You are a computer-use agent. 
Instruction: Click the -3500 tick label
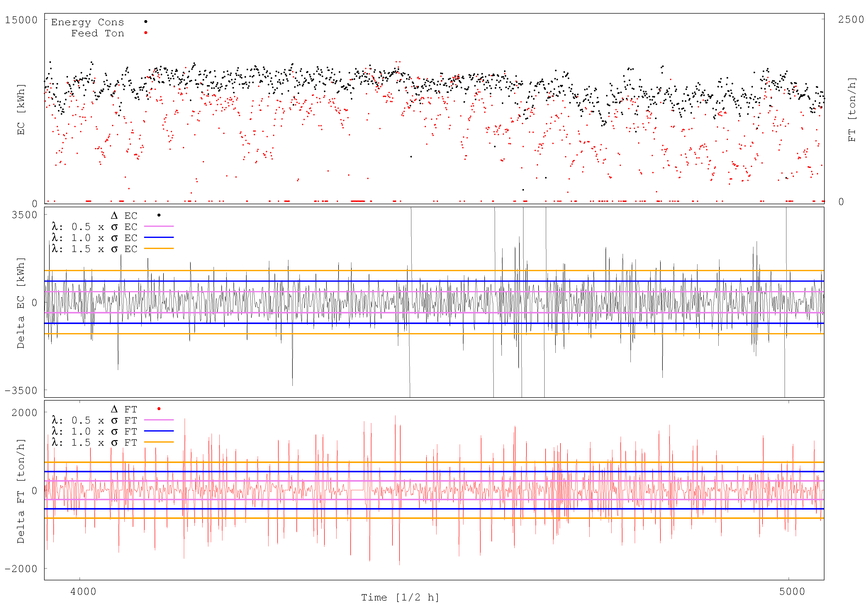pyautogui.click(x=21, y=390)
